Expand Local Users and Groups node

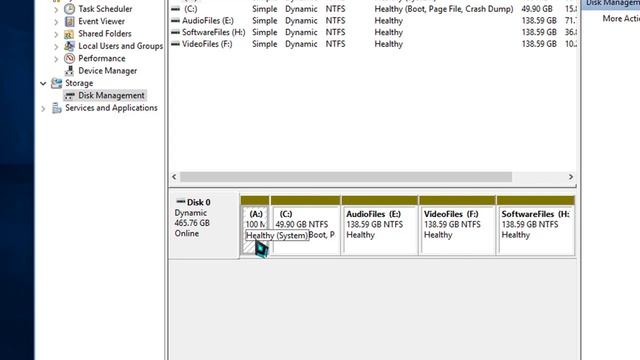coord(56,46)
